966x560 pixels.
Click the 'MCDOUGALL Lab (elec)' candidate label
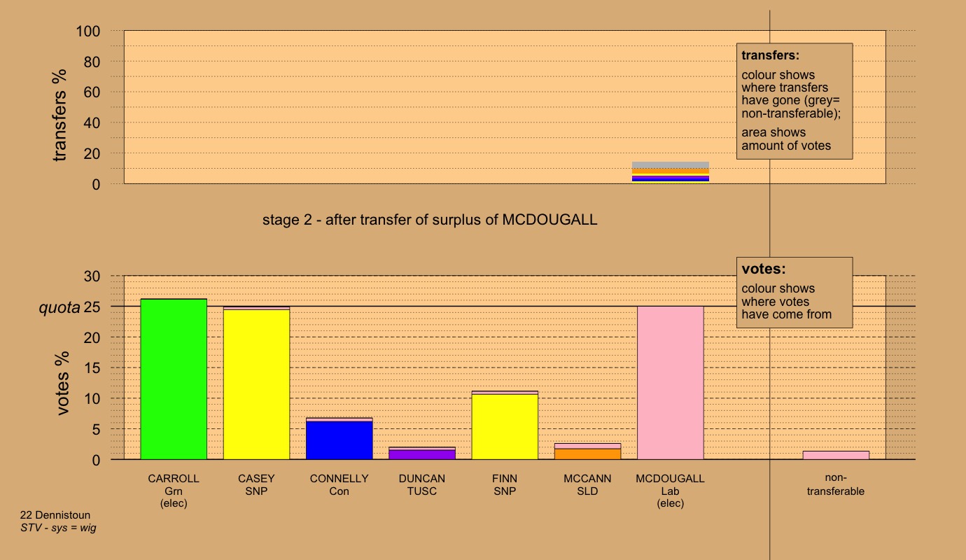click(x=670, y=491)
